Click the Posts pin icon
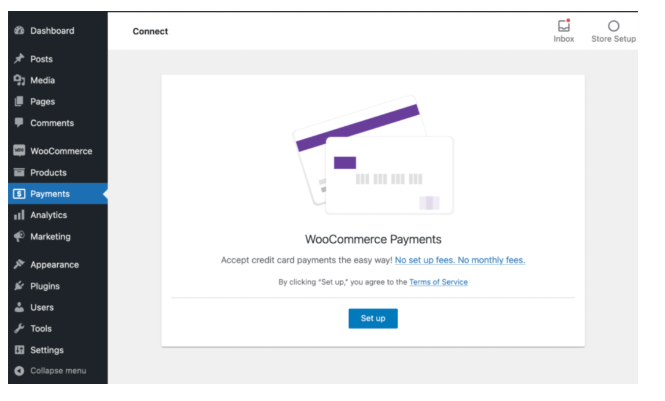The width and height of the screenshot is (665, 401). click(x=17, y=59)
